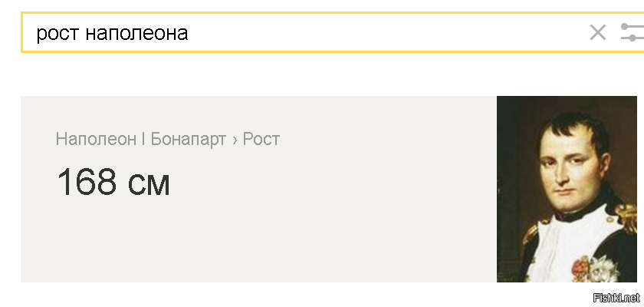
Task: Click lower slider knob of the settings icon
Action: tap(632, 38)
